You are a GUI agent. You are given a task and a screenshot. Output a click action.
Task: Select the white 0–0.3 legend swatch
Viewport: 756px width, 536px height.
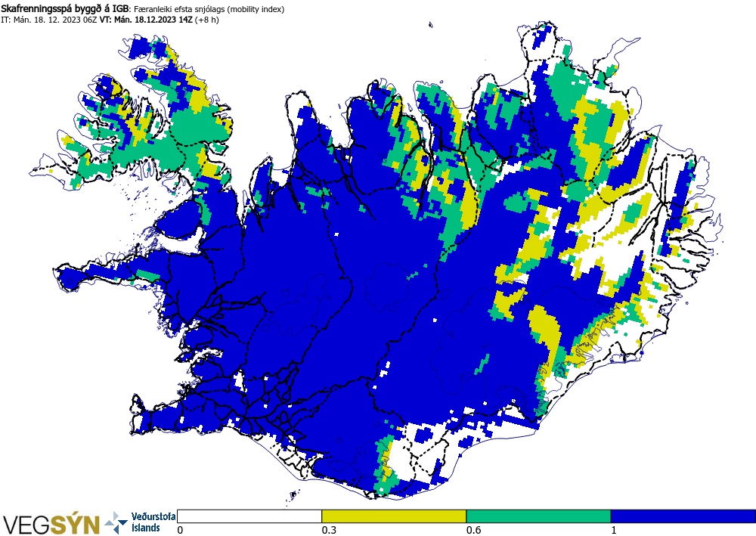[x=249, y=516]
